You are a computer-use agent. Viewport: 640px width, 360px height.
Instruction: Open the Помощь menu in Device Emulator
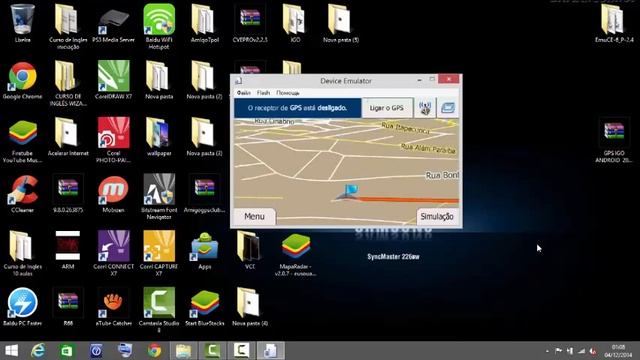coord(288,93)
